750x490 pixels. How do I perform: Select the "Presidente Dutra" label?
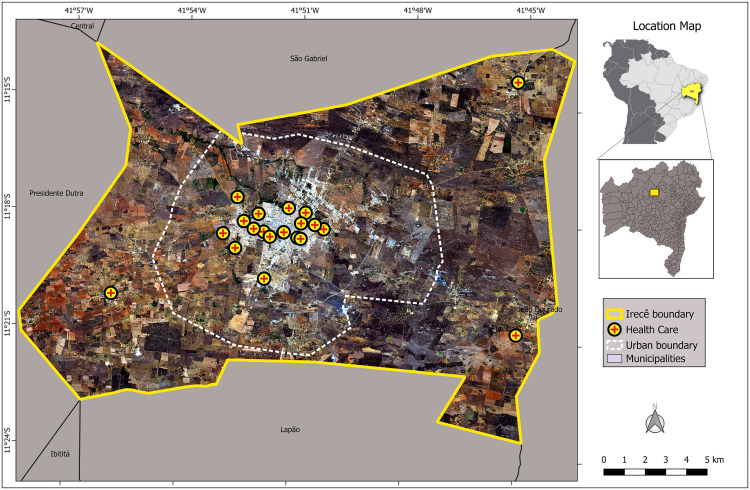[56, 193]
